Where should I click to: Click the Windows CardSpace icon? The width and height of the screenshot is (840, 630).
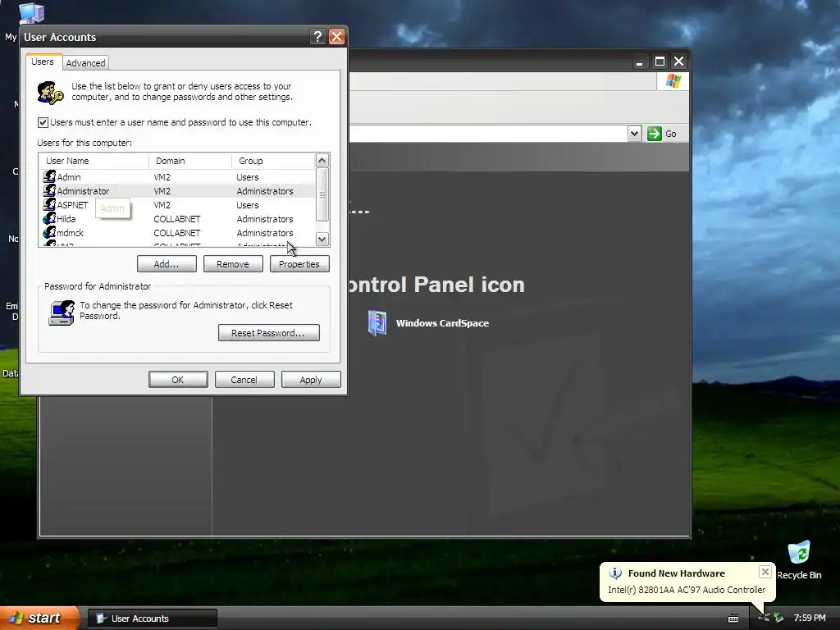click(x=377, y=323)
